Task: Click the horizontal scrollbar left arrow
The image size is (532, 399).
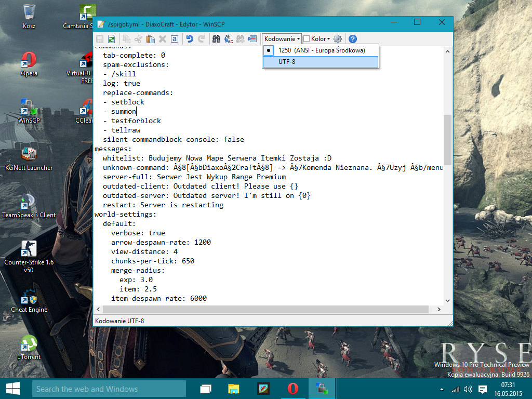Action: click(98, 310)
